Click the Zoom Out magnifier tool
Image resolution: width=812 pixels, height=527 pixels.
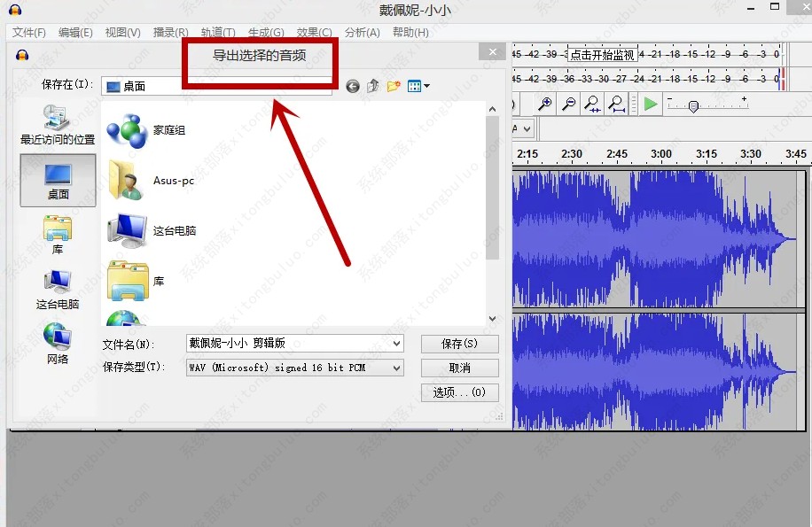click(x=568, y=105)
